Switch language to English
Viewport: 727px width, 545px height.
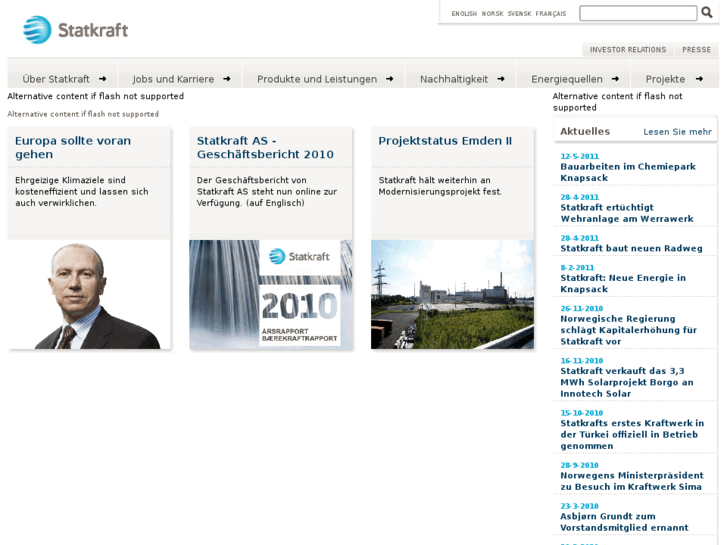click(464, 14)
